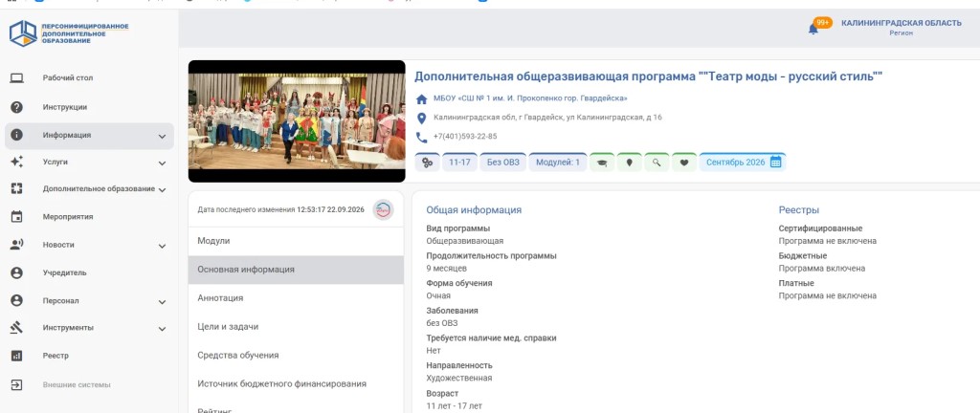Click the 9 месяцев duration value
This screenshot has width=980, height=413.
pyautogui.click(x=446, y=269)
